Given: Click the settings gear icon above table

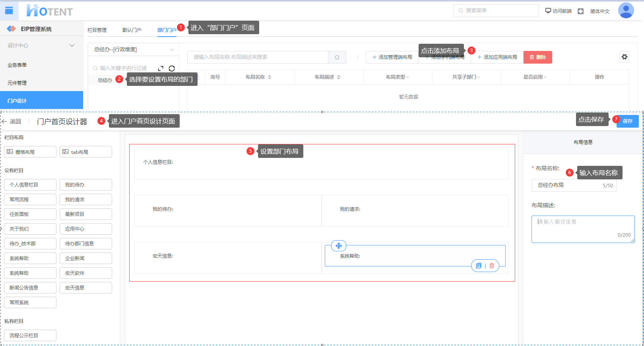Looking at the screenshot, I should click(x=625, y=57).
